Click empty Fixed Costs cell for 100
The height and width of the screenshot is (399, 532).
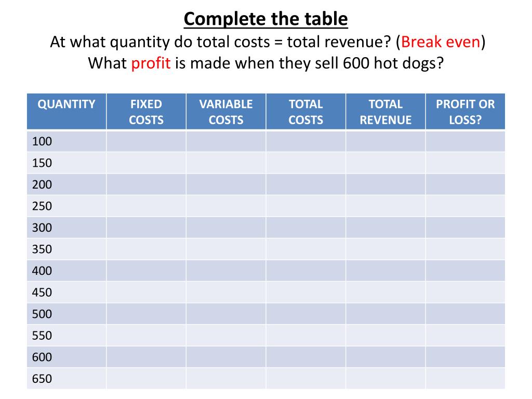coord(146,141)
